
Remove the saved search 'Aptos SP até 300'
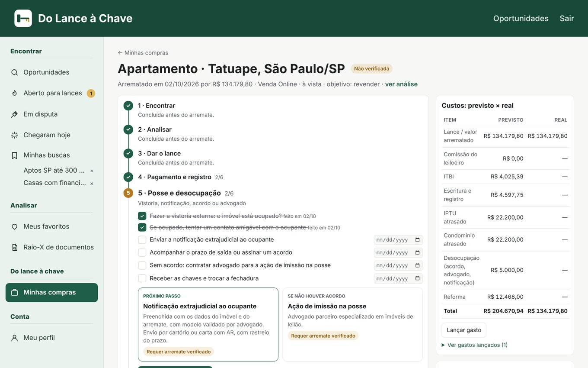(92, 171)
